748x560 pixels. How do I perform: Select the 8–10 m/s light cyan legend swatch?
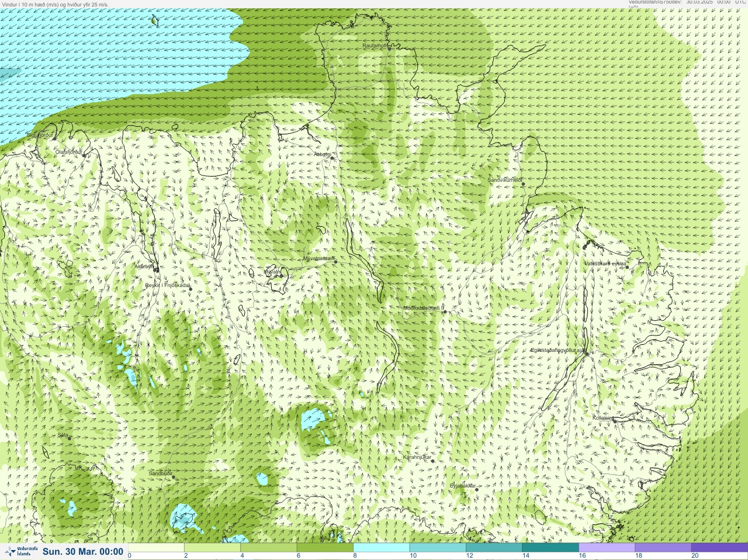coord(382,548)
